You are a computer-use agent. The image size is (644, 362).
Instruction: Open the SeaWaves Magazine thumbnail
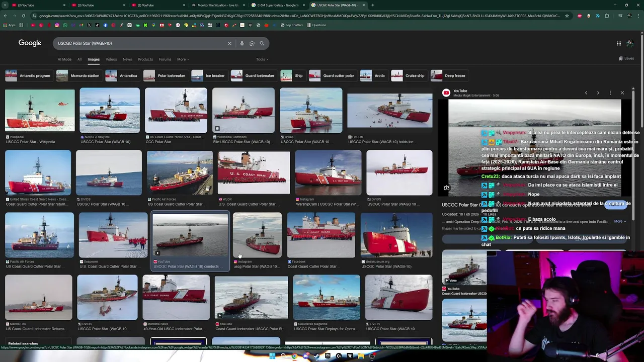coord(327,298)
